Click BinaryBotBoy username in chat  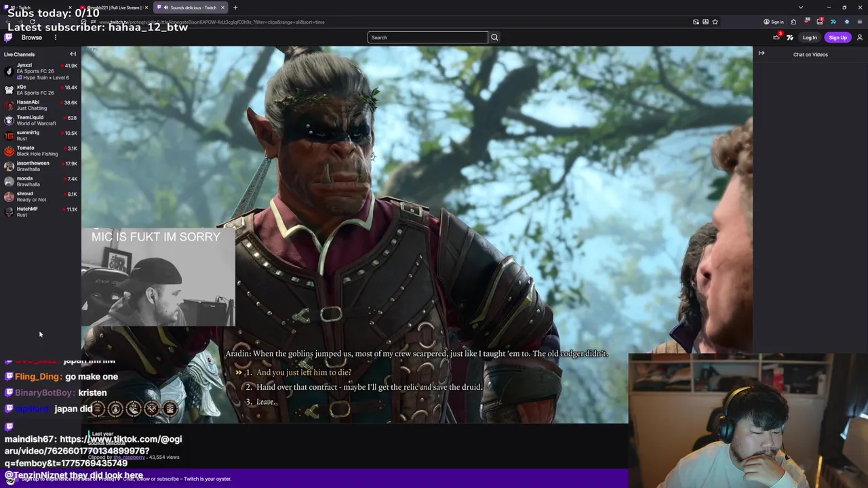pos(45,392)
